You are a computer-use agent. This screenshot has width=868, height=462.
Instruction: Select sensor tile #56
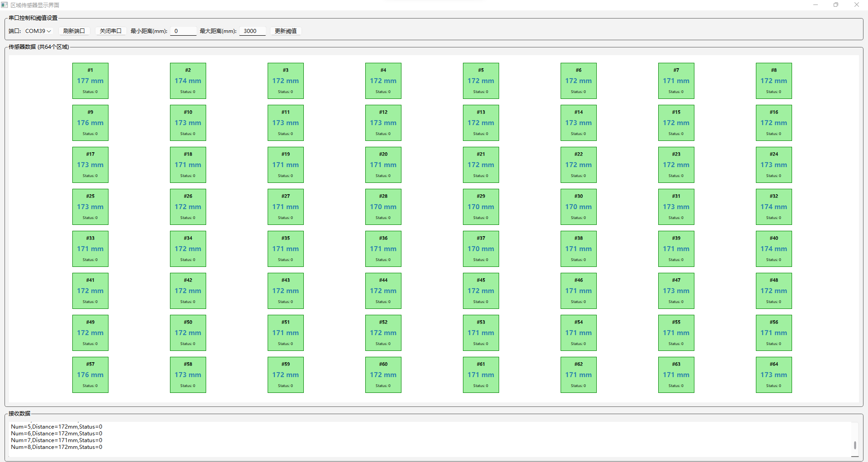[774, 333]
